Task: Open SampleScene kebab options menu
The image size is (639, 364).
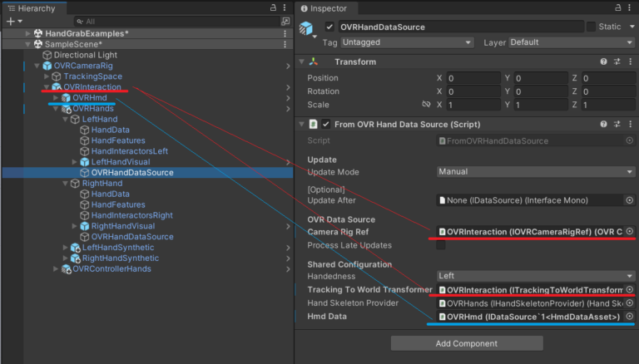Action: click(x=285, y=44)
